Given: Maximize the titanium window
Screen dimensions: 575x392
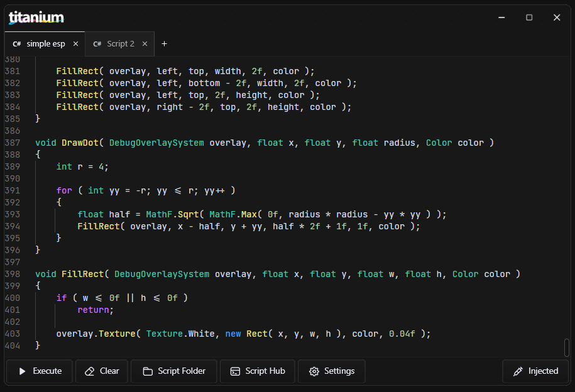Looking at the screenshot, I should click(x=529, y=18).
